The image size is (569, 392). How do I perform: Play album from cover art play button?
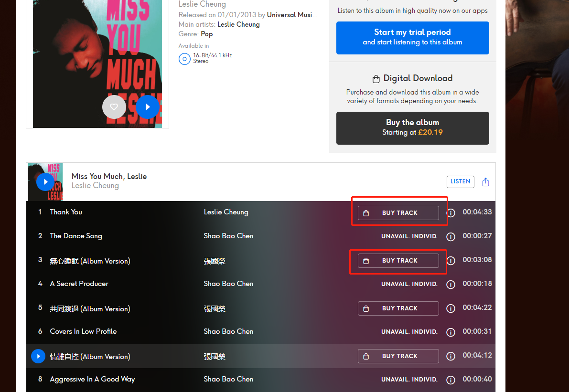click(x=147, y=107)
